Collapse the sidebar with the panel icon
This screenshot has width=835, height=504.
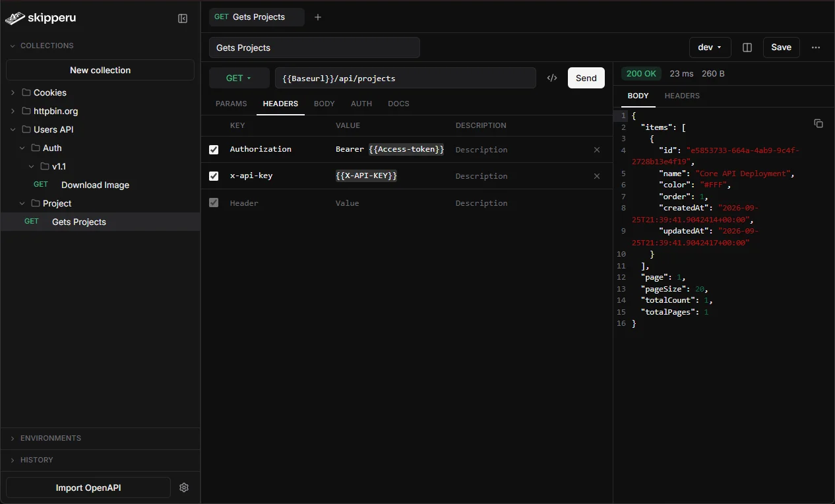[x=183, y=18]
